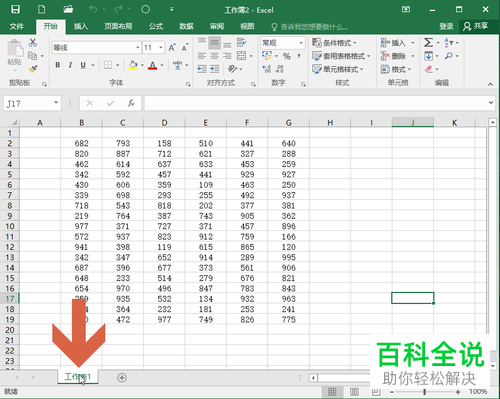The image size is (500, 399).
Task: Switch to the 页面布局 Page Layout tab
Action: (x=118, y=26)
